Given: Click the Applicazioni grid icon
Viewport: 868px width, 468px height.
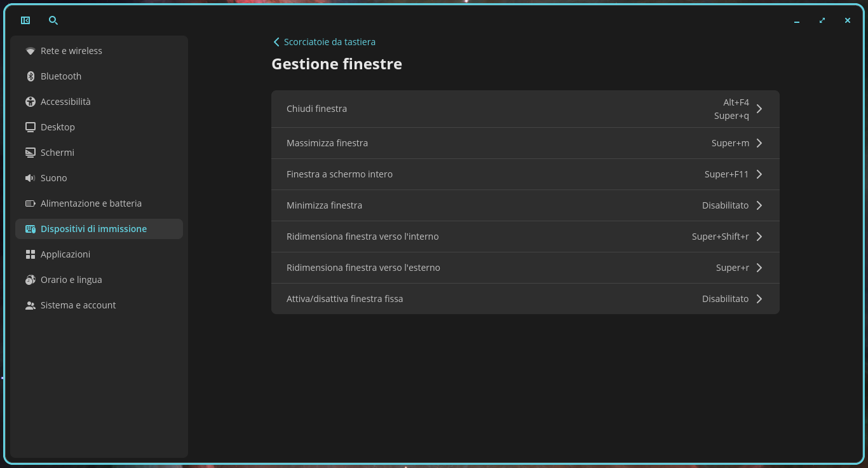Looking at the screenshot, I should (x=31, y=254).
